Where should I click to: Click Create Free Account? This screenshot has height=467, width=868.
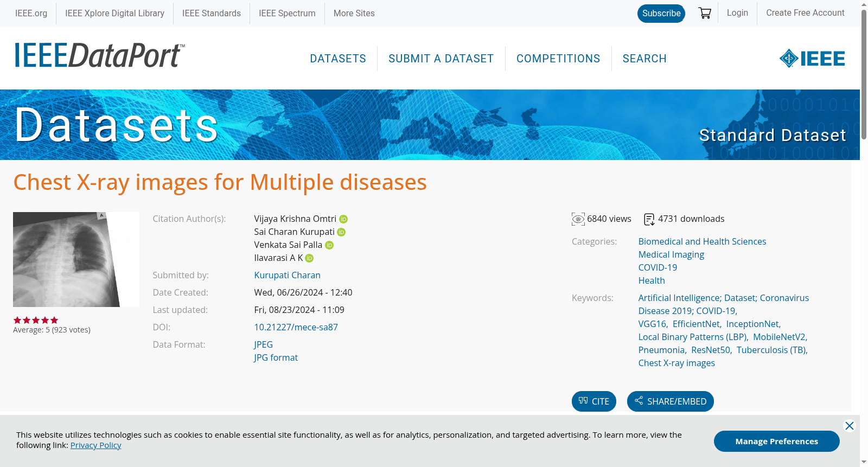point(805,13)
